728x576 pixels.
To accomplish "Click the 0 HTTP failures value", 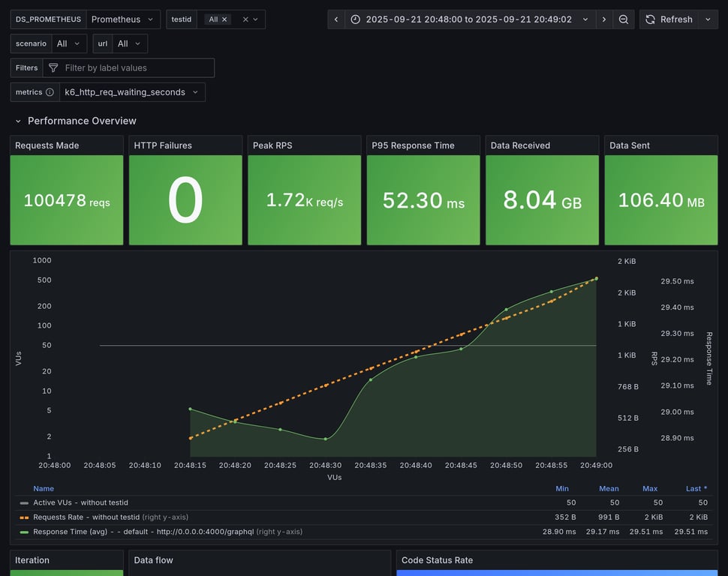I will click(x=185, y=200).
